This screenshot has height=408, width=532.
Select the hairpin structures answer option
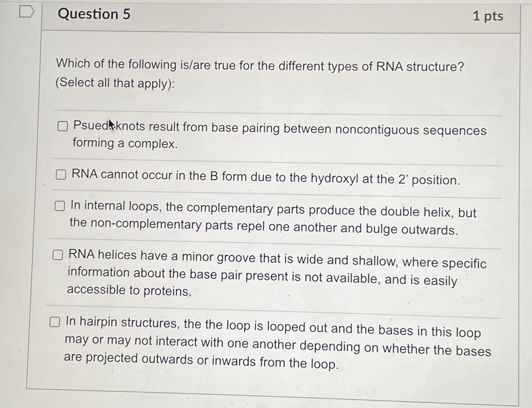coord(55,323)
